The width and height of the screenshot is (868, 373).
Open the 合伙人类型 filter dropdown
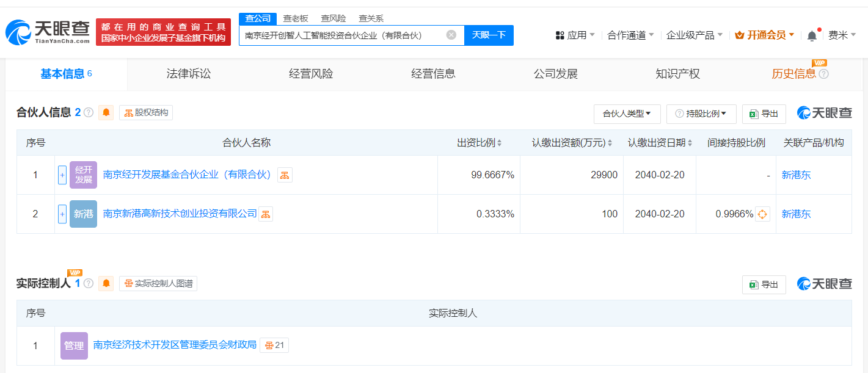(x=627, y=114)
